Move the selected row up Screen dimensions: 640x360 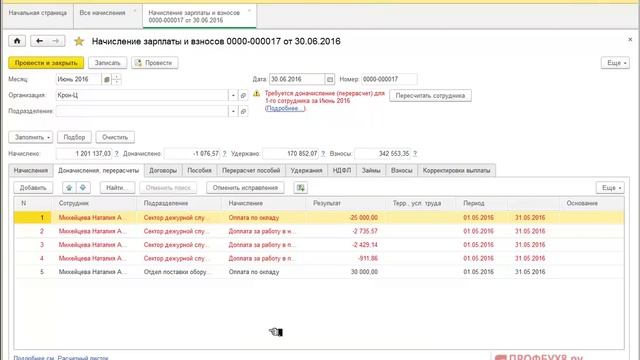[x=69, y=188]
